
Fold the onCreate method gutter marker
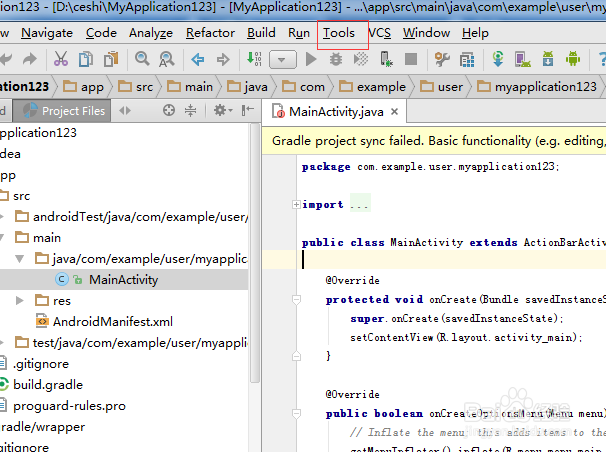296,299
